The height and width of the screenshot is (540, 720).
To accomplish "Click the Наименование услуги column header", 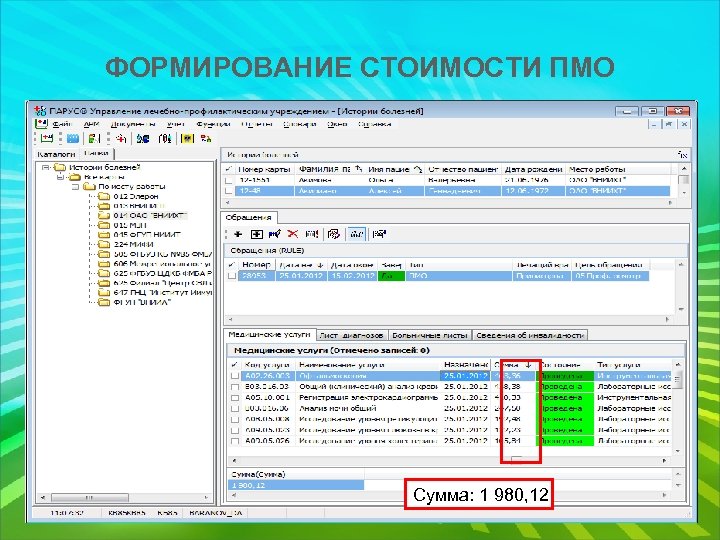I will (x=368, y=365).
